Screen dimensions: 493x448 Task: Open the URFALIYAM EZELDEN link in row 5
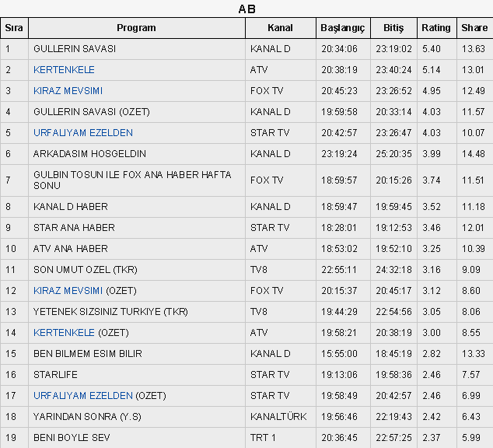(83, 133)
